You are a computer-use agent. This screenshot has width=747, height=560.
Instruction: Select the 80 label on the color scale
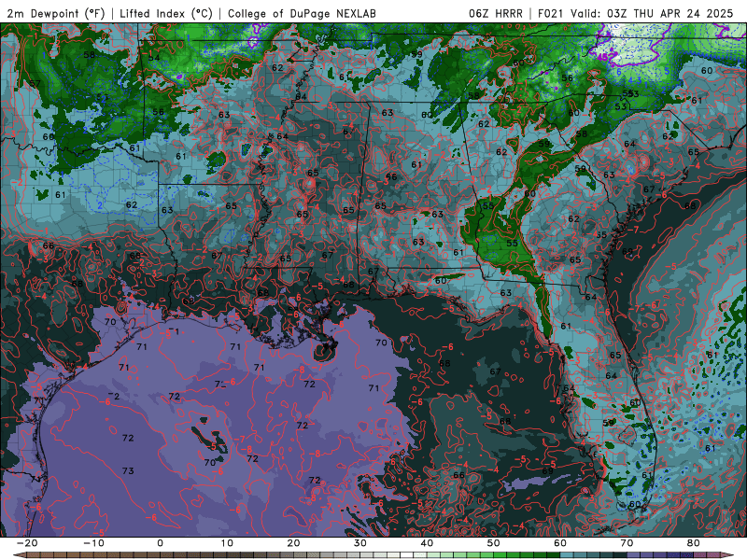point(694,543)
